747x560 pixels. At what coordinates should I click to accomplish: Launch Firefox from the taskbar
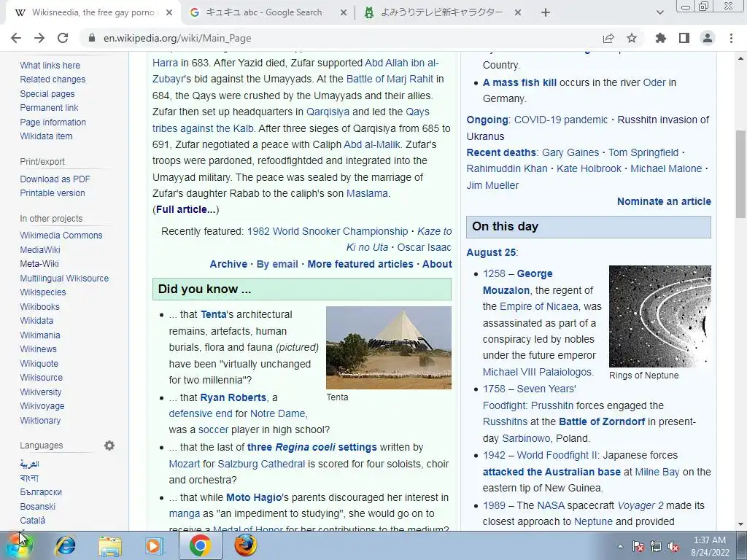click(245, 545)
